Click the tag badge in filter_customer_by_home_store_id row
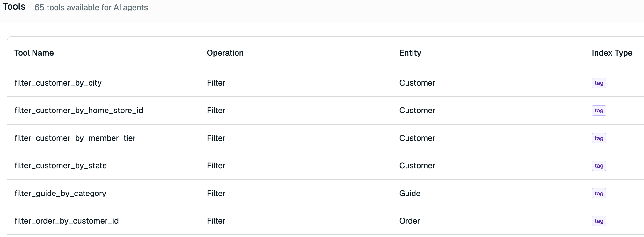The height and width of the screenshot is (237, 644). pyautogui.click(x=599, y=111)
